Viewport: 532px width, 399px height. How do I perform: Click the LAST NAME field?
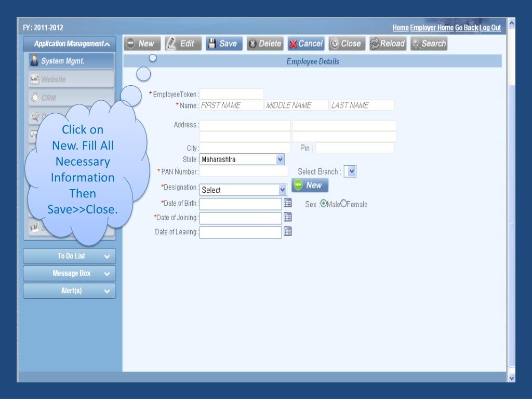click(x=362, y=105)
